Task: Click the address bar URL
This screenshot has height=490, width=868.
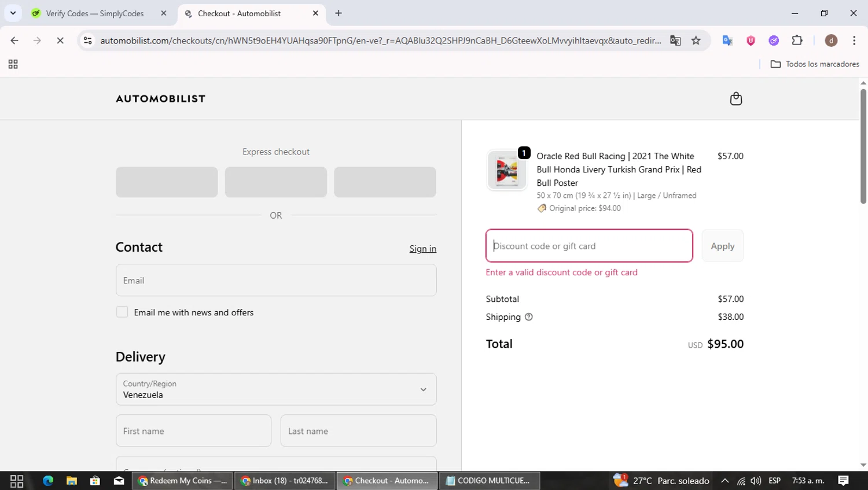Action: [380, 40]
